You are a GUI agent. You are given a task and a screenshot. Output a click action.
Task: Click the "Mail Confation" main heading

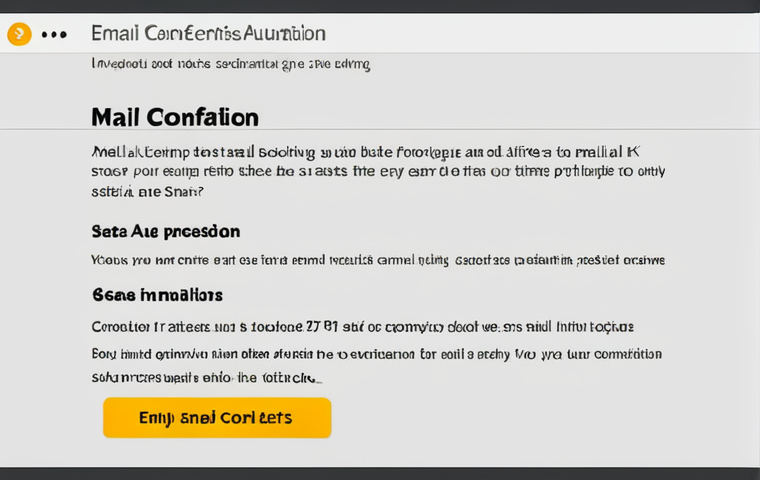pyautogui.click(x=175, y=117)
